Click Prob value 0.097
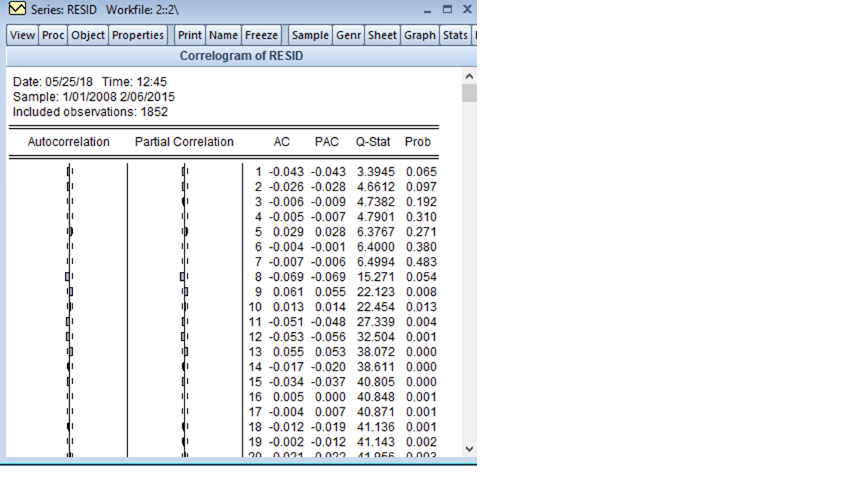Screen dimensions: 868x488 point(421,187)
